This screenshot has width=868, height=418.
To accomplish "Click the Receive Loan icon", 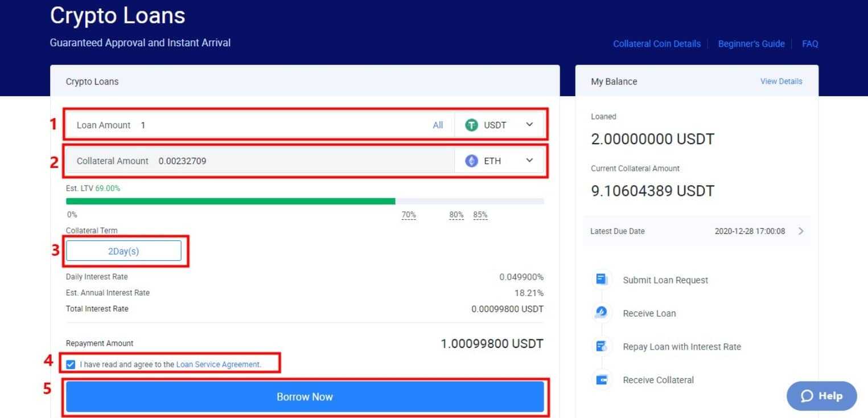I will pyautogui.click(x=600, y=313).
